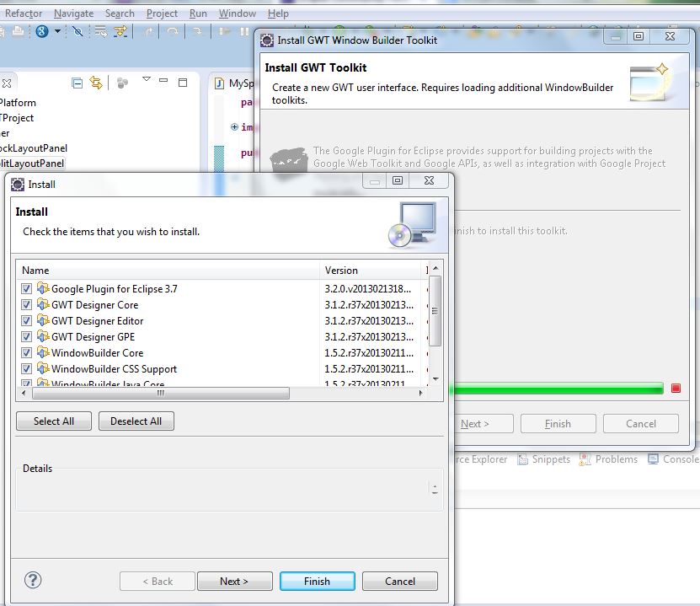
Task: Click vertical scrollbar of install items list
Action: coord(435,311)
